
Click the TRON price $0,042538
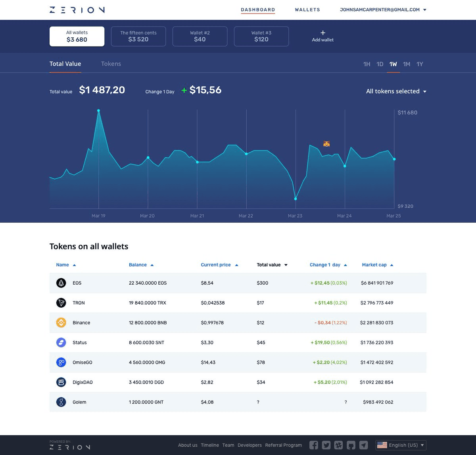(213, 303)
